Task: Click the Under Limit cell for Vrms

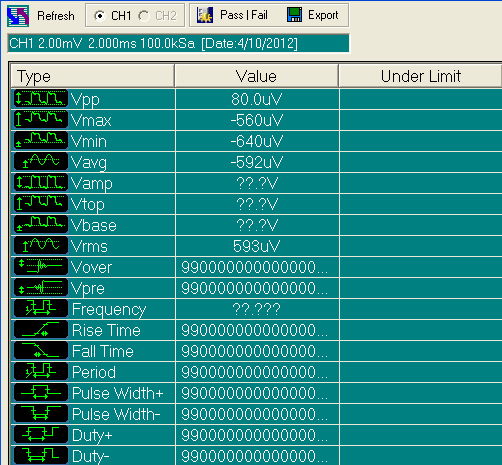Action: click(421, 246)
